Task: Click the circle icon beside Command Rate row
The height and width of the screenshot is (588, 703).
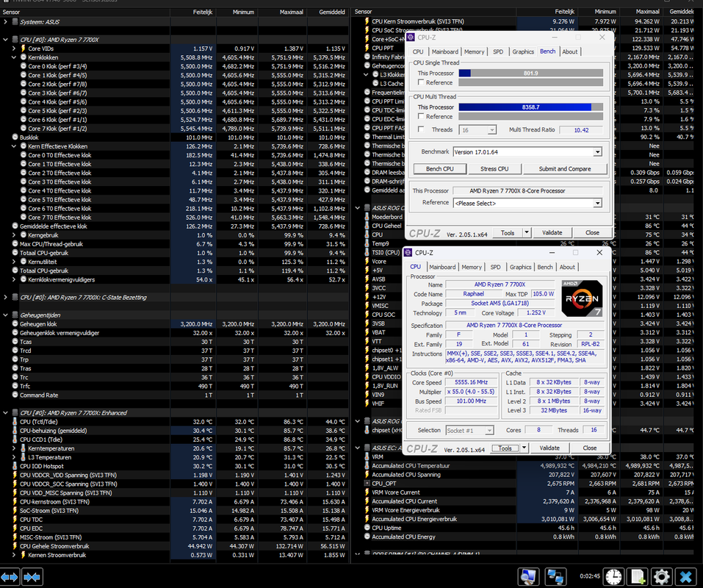Action: (x=15, y=395)
